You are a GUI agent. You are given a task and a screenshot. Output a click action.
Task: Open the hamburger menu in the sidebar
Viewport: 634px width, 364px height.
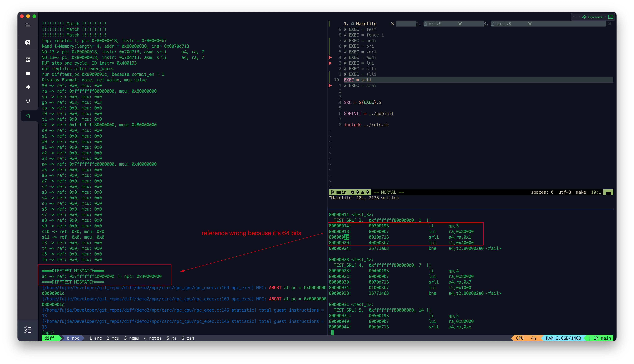tap(28, 25)
